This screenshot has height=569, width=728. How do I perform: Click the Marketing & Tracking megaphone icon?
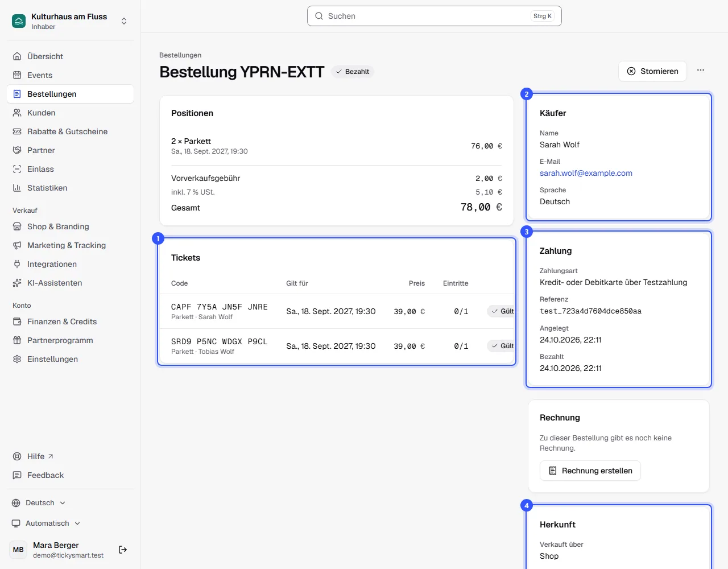(x=17, y=245)
